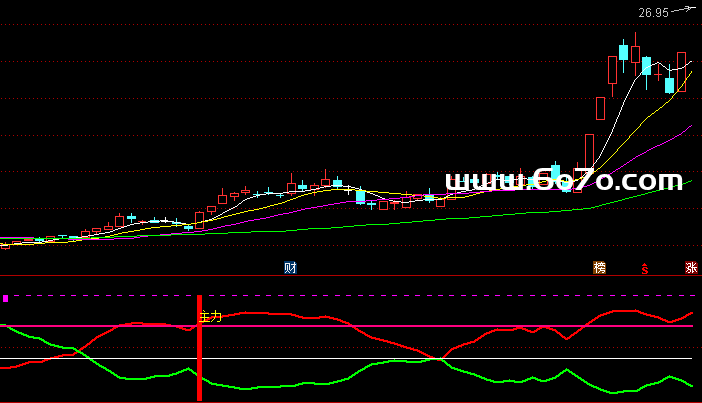
Task: Click the 主力 signal label
Action: click(211, 316)
